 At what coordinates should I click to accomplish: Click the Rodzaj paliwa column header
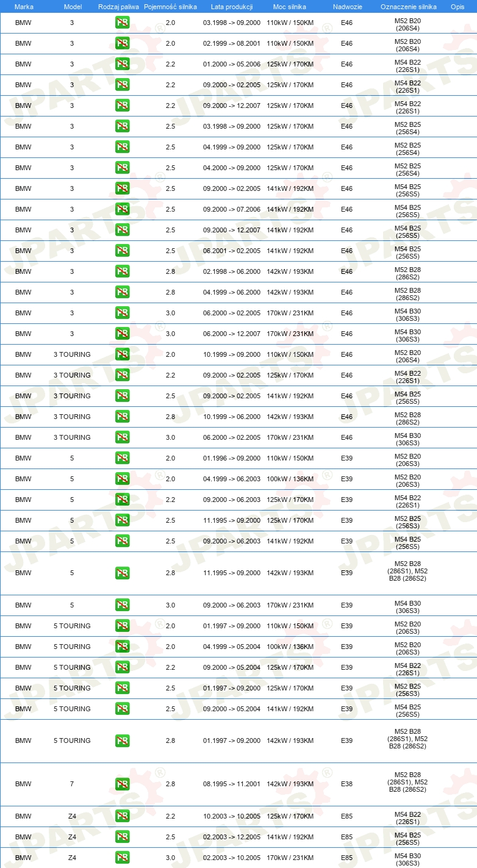tap(118, 6)
